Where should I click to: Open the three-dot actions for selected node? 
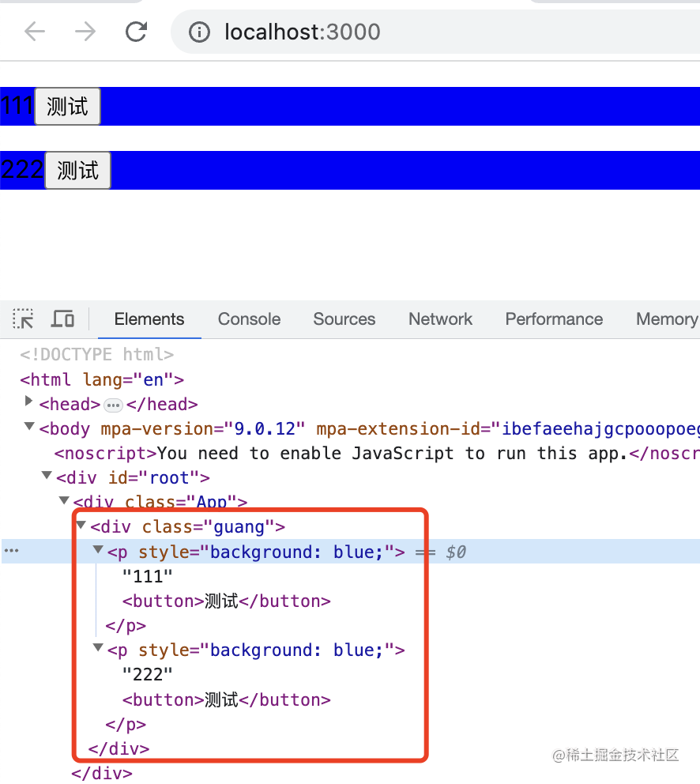point(12,551)
